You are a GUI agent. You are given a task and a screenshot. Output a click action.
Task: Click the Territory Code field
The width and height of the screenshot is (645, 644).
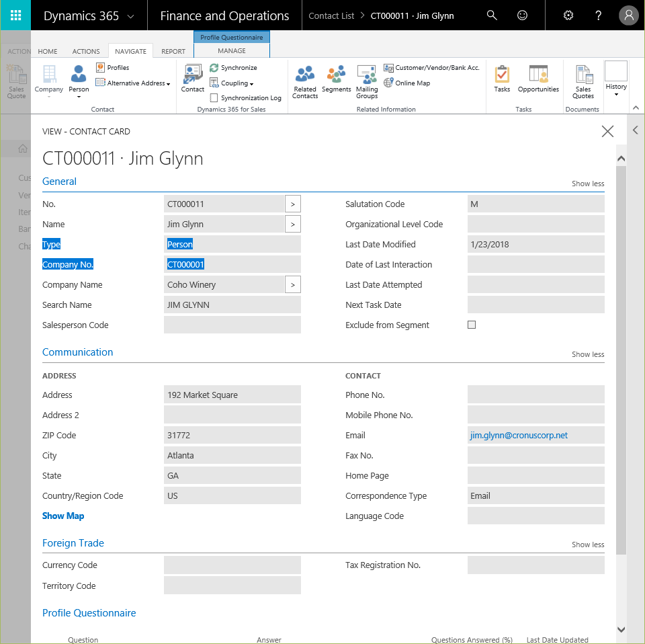[x=232, y=586]
